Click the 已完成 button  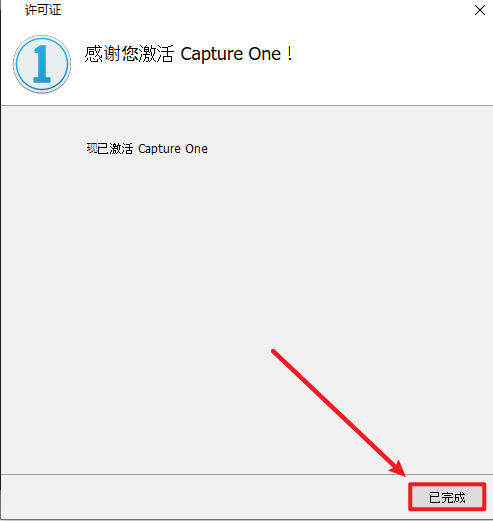447,497
